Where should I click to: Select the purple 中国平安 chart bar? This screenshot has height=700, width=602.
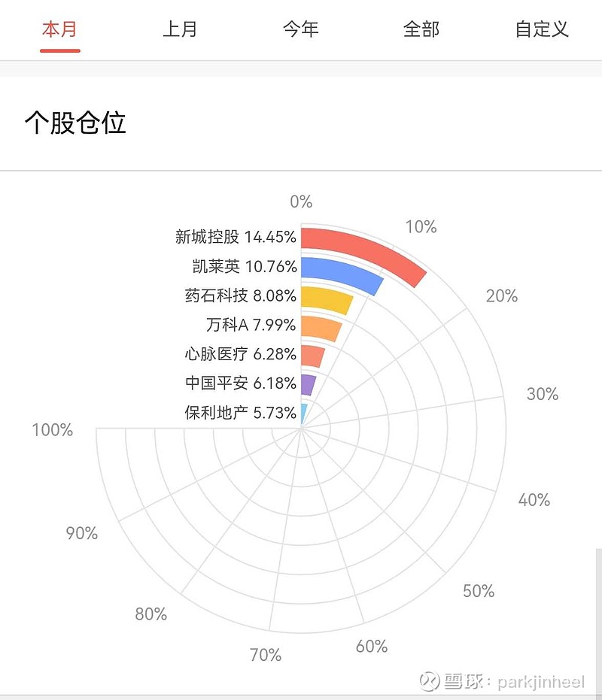point(308,384)
